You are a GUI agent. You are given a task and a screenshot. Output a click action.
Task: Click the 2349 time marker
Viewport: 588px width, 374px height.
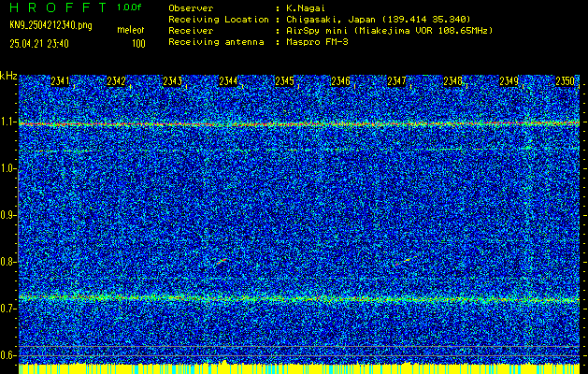[509, 81]
